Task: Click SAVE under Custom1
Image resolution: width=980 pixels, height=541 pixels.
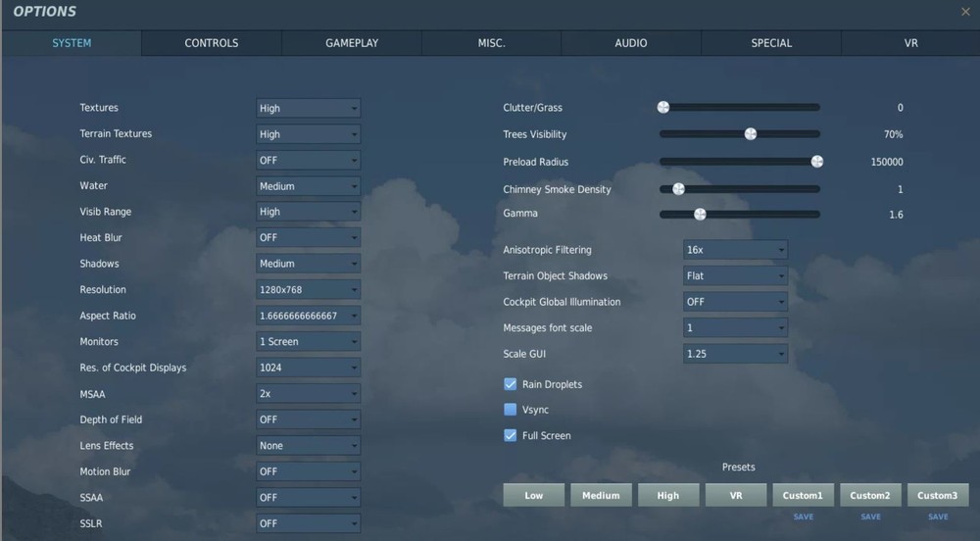Action: [x=804, y=516]
